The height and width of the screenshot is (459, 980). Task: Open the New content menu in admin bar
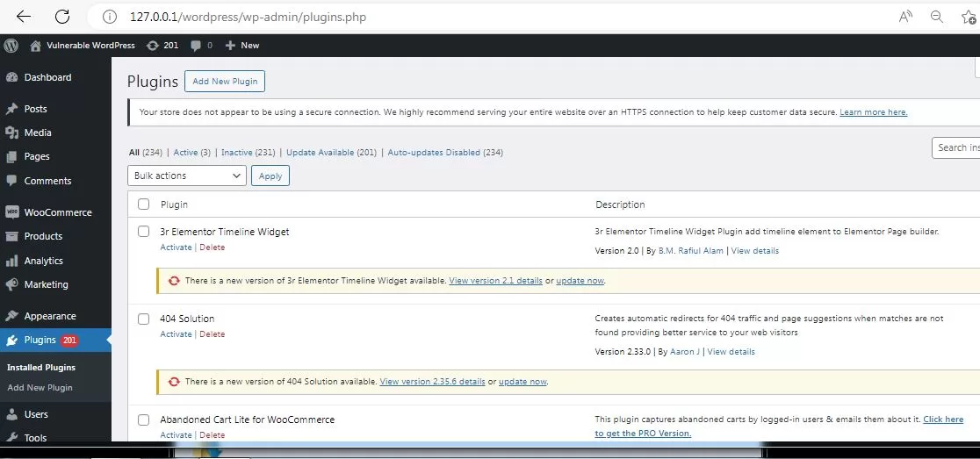242,45
